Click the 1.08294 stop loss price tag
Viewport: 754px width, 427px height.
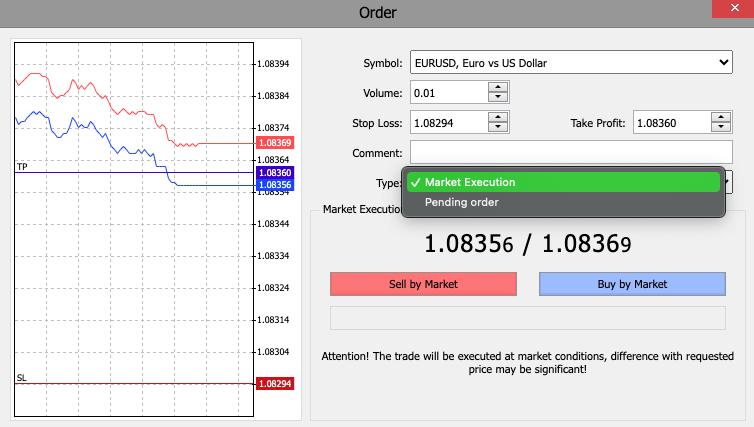pos(275,384)
